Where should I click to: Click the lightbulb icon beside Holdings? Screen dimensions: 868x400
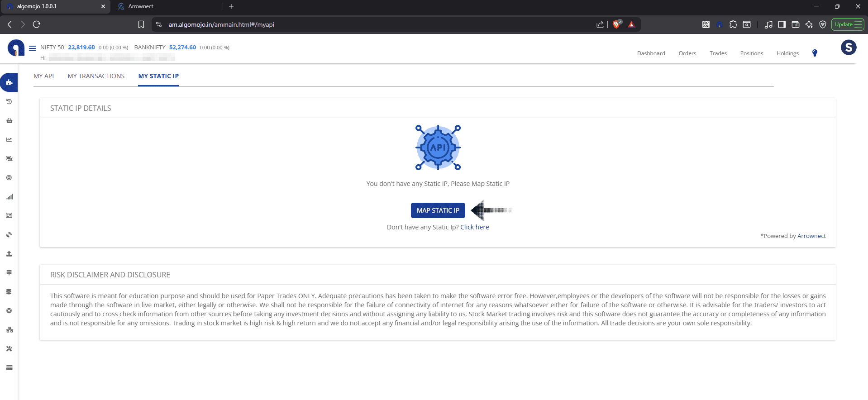tap(815, 53)
